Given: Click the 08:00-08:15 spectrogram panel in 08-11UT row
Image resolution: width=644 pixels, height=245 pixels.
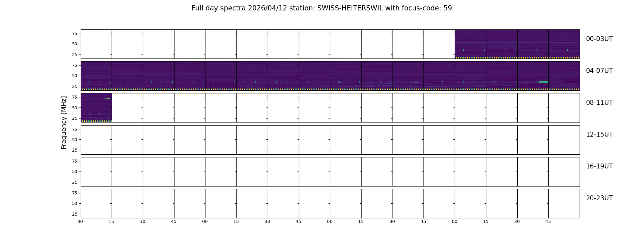Looking at the screenshot, I should pyautogui.click(x=96, y=108).
